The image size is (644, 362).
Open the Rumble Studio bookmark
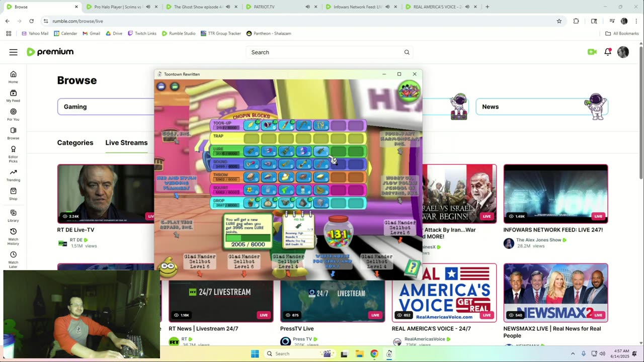(179, 33)
